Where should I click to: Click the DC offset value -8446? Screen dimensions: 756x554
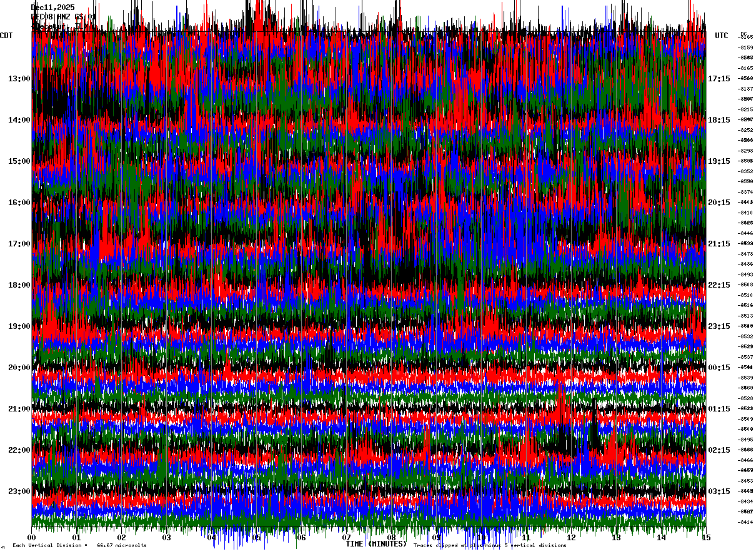pos(746,233)
